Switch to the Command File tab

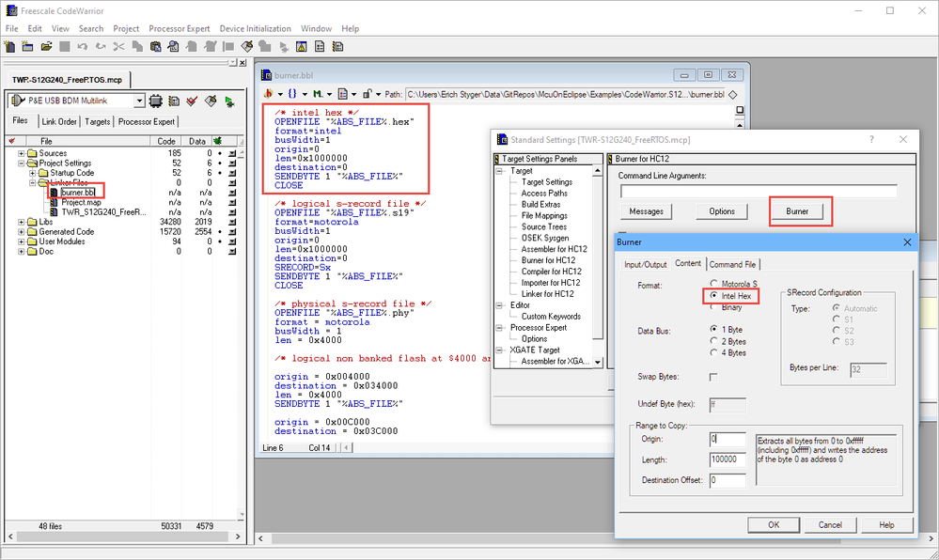731,264
